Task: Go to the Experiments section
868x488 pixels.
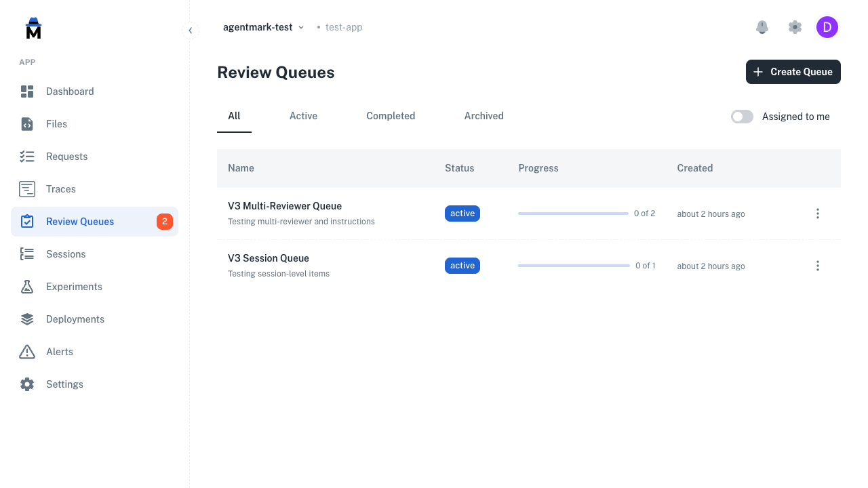Action: pos(74,286)
